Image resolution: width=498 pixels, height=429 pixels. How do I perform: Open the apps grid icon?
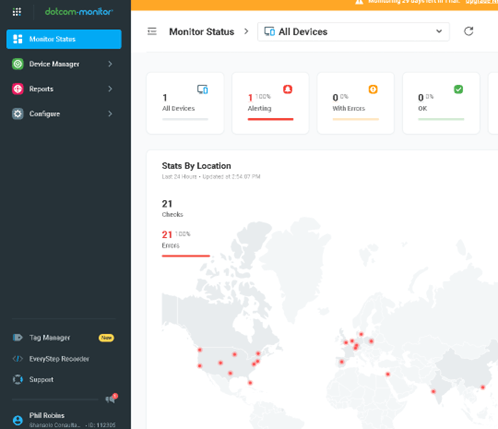click(x=17, y=12)
